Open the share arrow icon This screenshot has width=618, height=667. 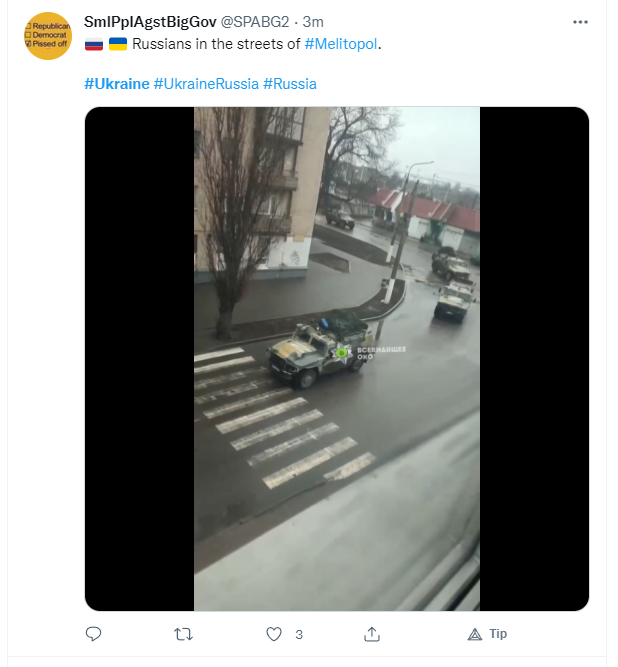coord(372,634)
